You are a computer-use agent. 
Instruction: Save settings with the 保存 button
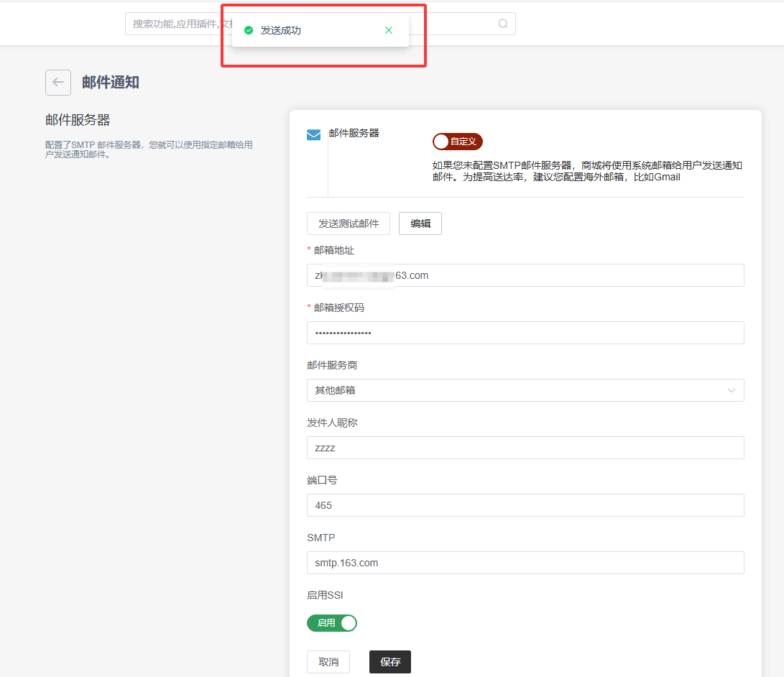(x=390, y=662)
